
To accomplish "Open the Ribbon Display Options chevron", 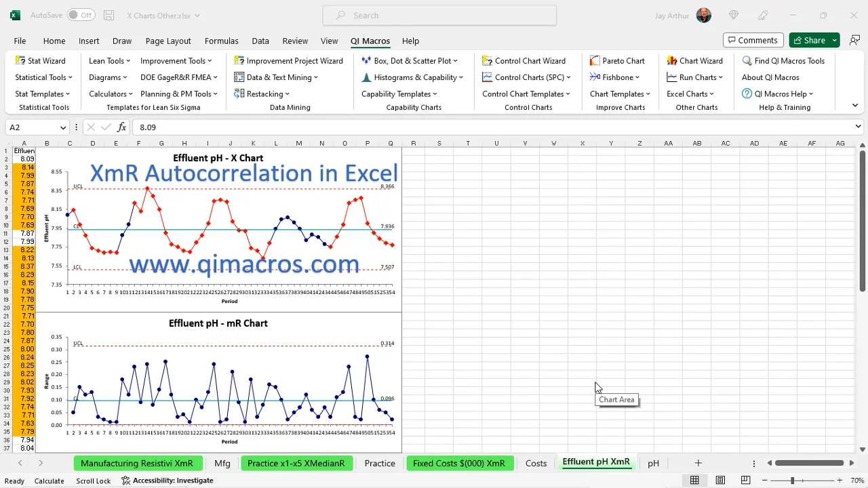I will (x=854, y=105).
